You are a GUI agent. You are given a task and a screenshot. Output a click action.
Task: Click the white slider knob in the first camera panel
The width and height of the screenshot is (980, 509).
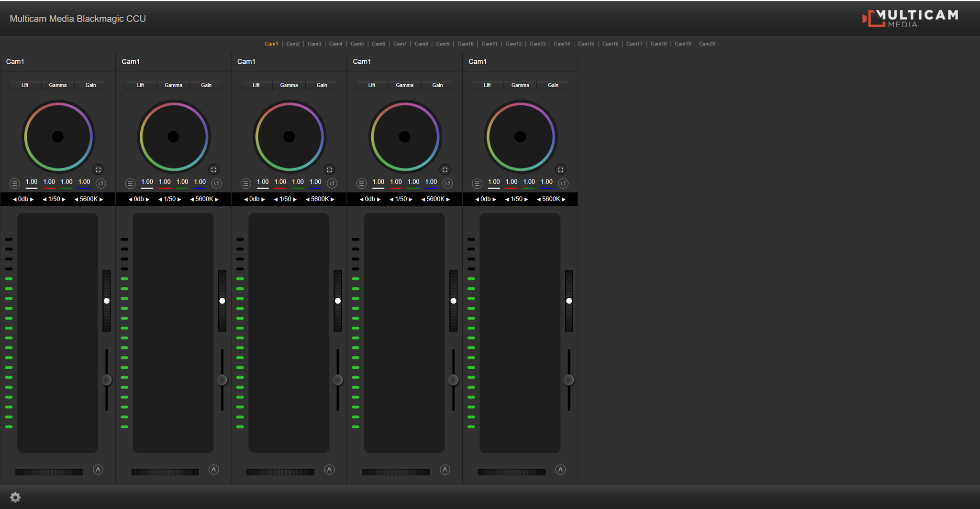click(107, 301)
